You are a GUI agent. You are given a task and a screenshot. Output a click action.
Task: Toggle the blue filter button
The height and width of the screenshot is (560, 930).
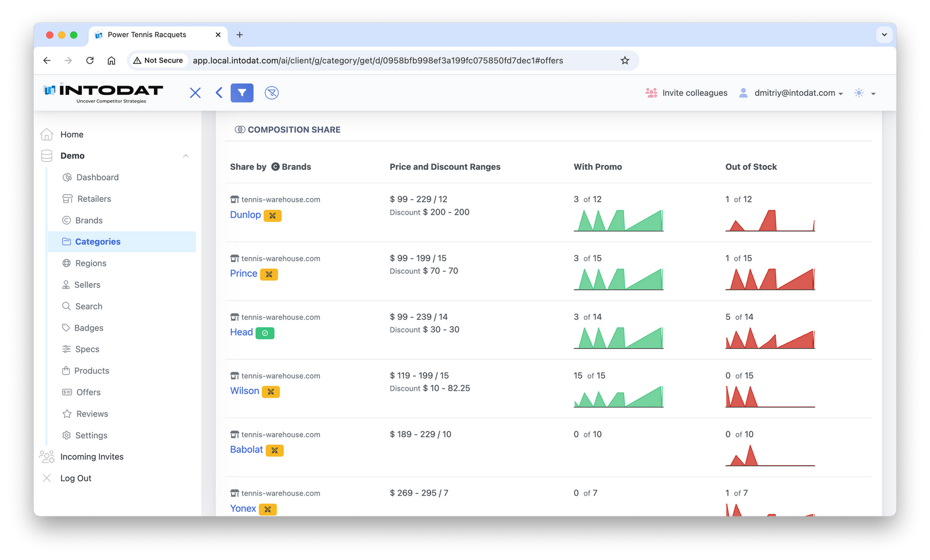242,93
